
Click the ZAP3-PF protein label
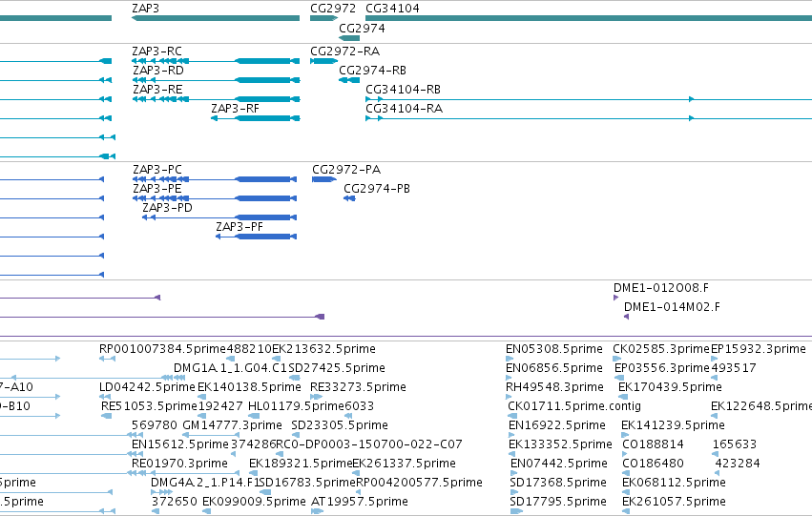tap(239, 227)
